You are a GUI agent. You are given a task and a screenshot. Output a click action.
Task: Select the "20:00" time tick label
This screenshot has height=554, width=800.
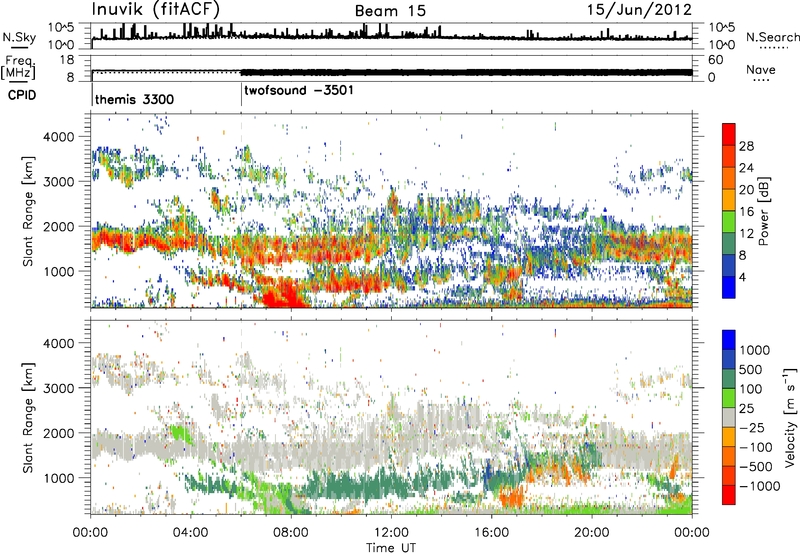pyautogui.click(x=591, y=533)
